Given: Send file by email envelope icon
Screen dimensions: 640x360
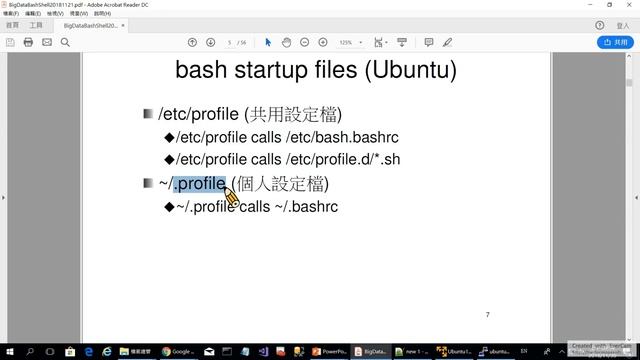Looking at the screenshot, I should tap(47, 42).
